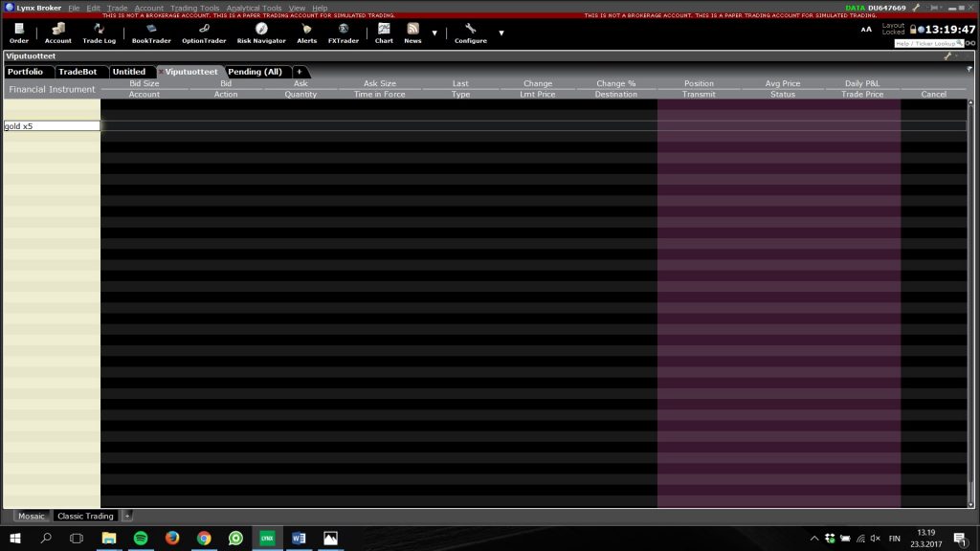This screenshot has height=551, width=980.
Task: Click the Position column header
Action: tap(699, 83)
